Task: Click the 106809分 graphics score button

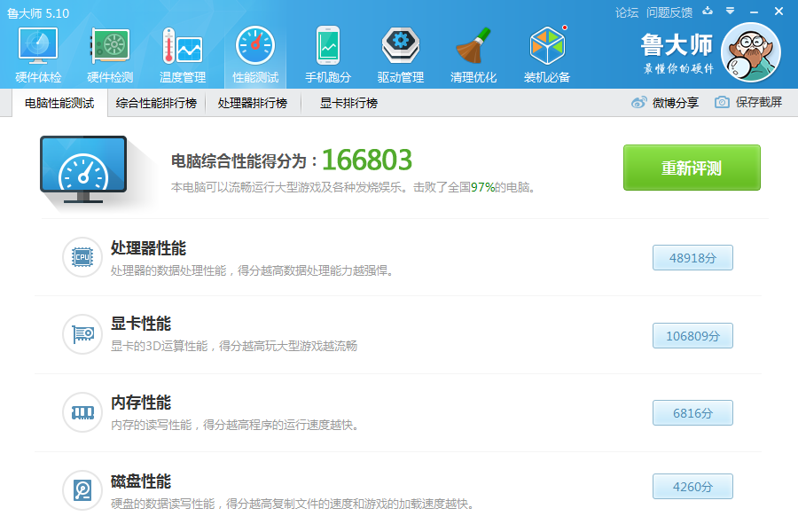Action: (x=692, y=336)
